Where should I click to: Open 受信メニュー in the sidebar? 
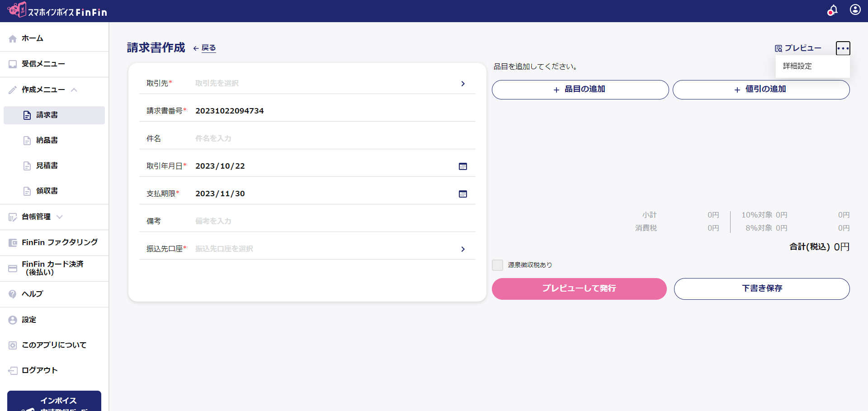[54, 64]
